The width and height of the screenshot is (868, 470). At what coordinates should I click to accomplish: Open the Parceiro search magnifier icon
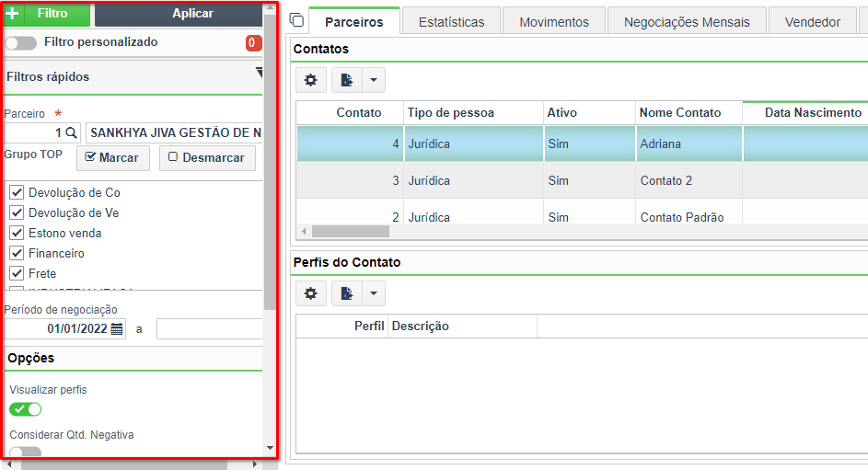(71, 132)
